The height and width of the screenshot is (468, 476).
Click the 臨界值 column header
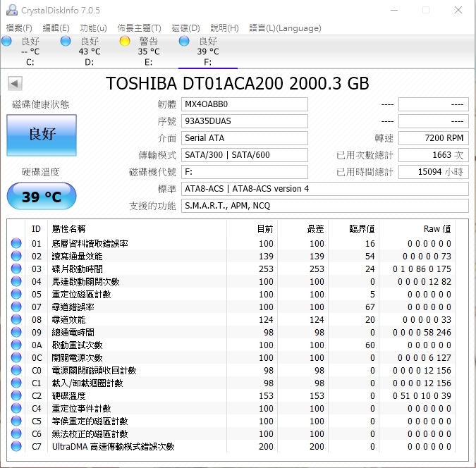(x=362, y=228)
